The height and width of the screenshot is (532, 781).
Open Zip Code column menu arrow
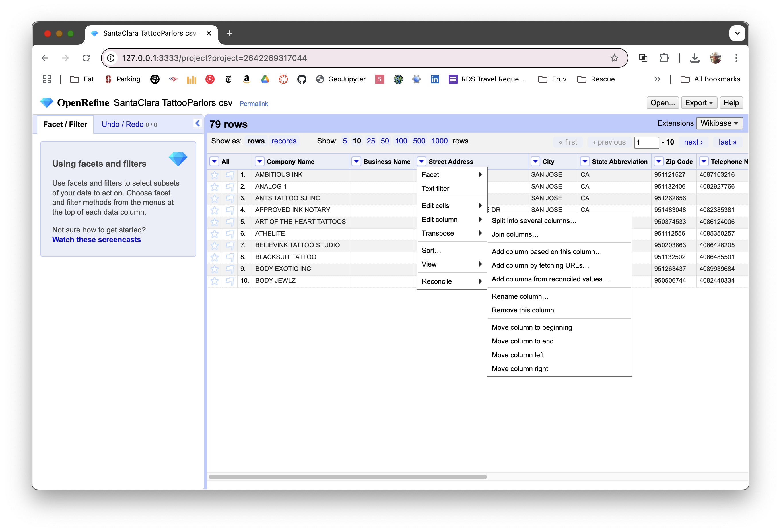(x=659, y=161)
